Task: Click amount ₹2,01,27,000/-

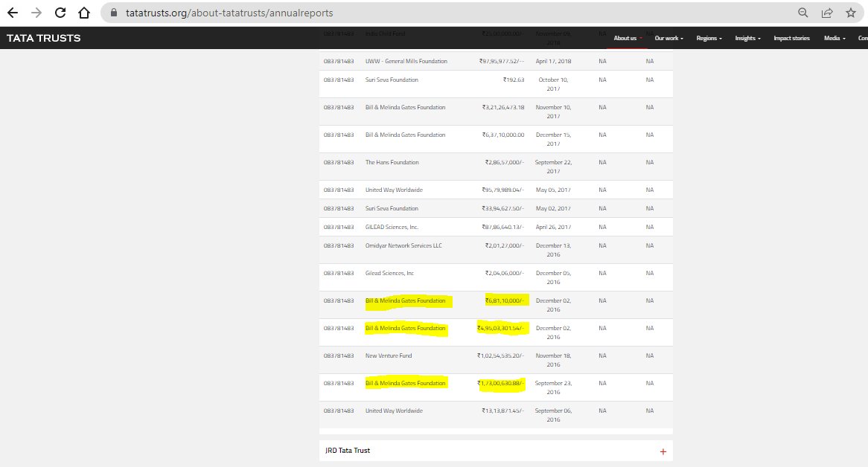Action: point(504,246)
